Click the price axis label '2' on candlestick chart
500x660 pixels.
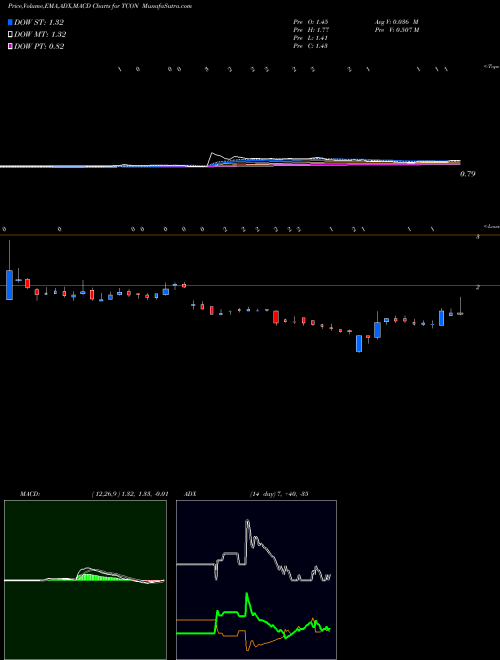478,287
